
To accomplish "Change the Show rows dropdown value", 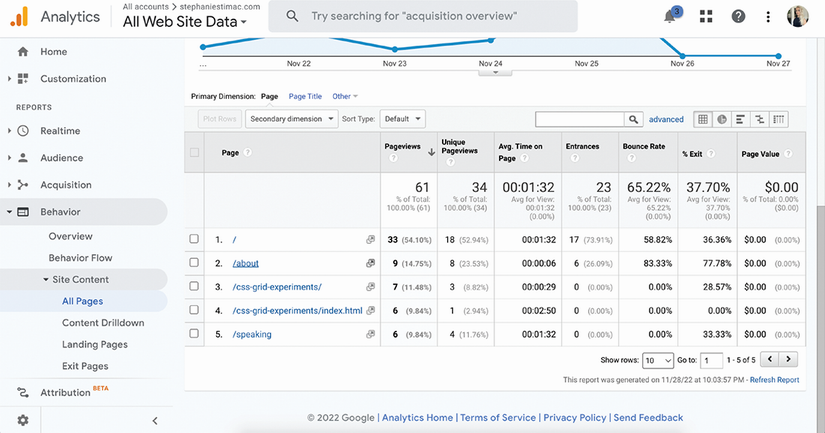I will [657, 359].
